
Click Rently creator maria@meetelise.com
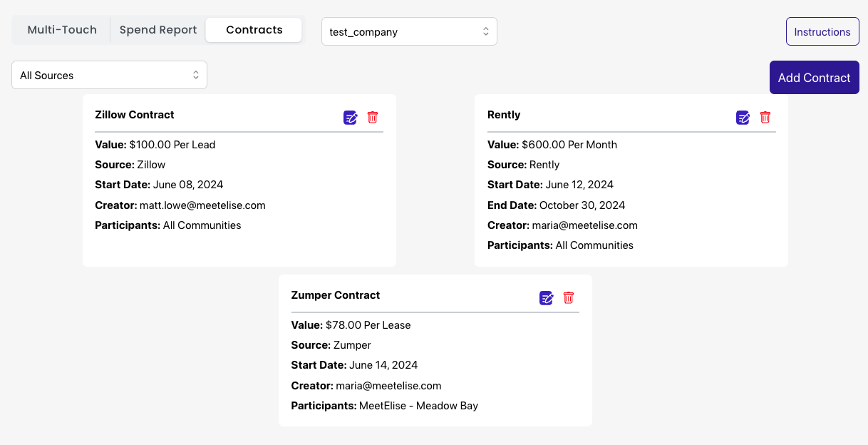point(585,225)
